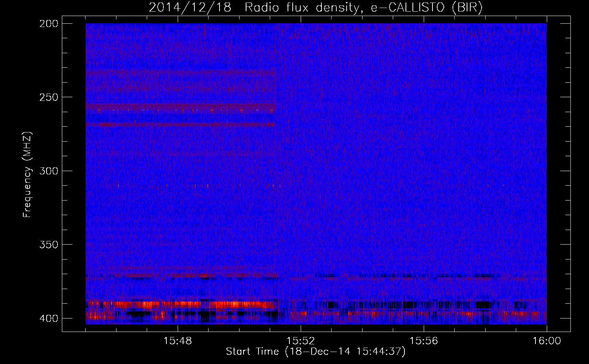Select the 15:48 time tick label
The image size is (589, 364).
click(178, 341)
